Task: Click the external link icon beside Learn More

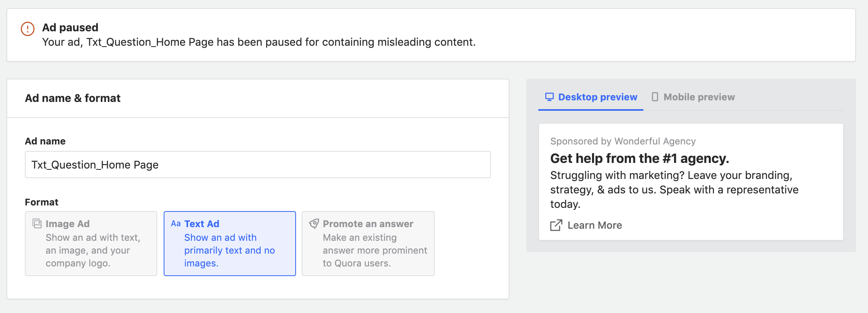Action: pos(556,225)
